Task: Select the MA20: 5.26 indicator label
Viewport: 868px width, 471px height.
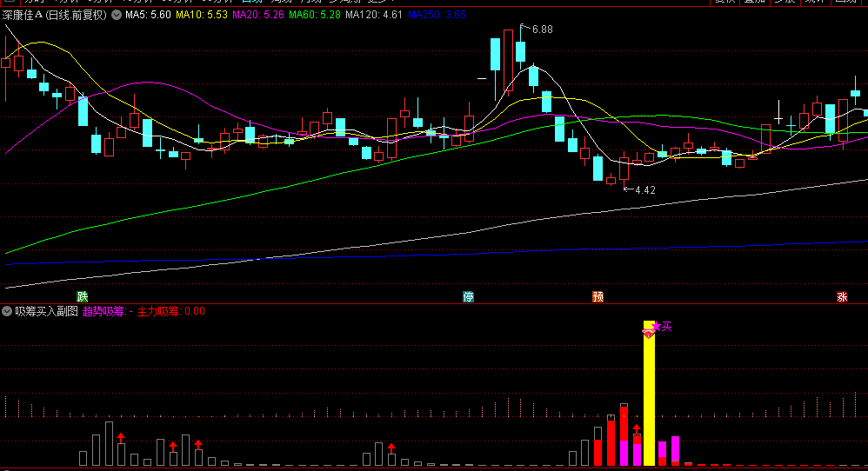Action: tap(258, 15)
